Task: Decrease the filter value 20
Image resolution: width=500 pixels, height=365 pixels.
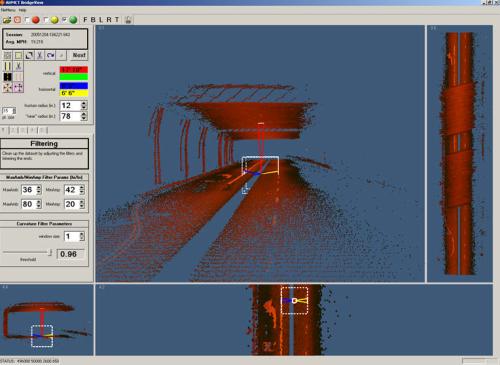Action: pyautogui.click(x=82, y=206)
